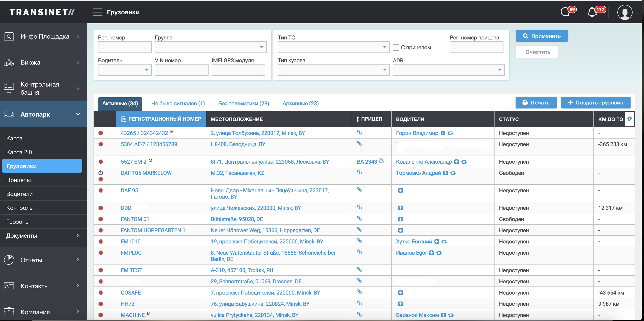Click power status icon for DAF 105 MARKELOW
Image resolution: width=644 pixels, height=321 pixels.
coord(101,173)
